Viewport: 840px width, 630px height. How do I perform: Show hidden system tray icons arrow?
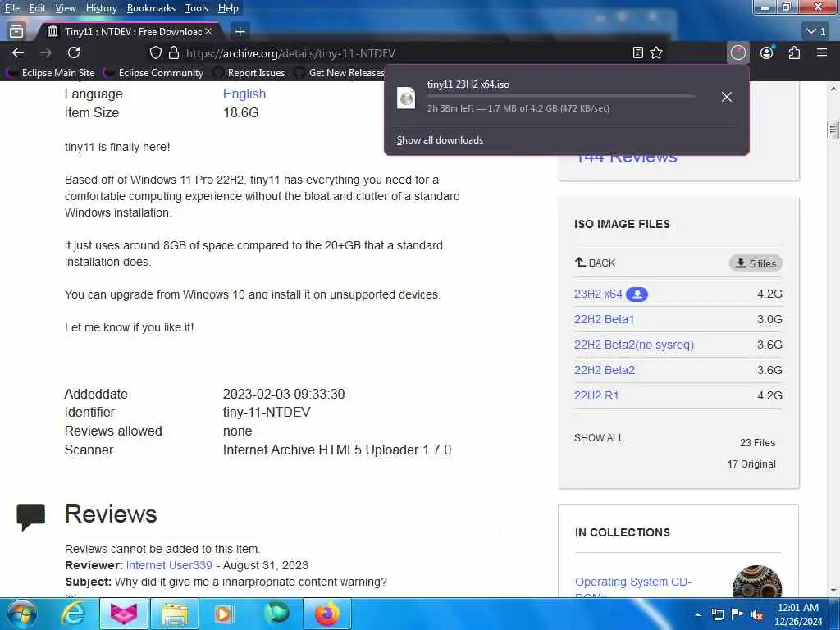pos(697,614)
